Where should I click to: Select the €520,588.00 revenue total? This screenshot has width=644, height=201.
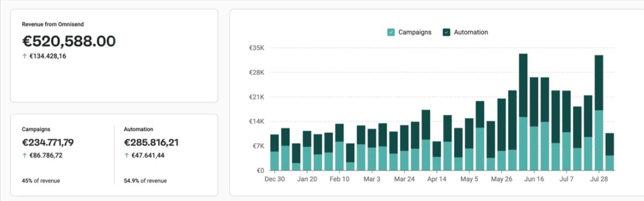pyautogui.click(x=69, y=41)
